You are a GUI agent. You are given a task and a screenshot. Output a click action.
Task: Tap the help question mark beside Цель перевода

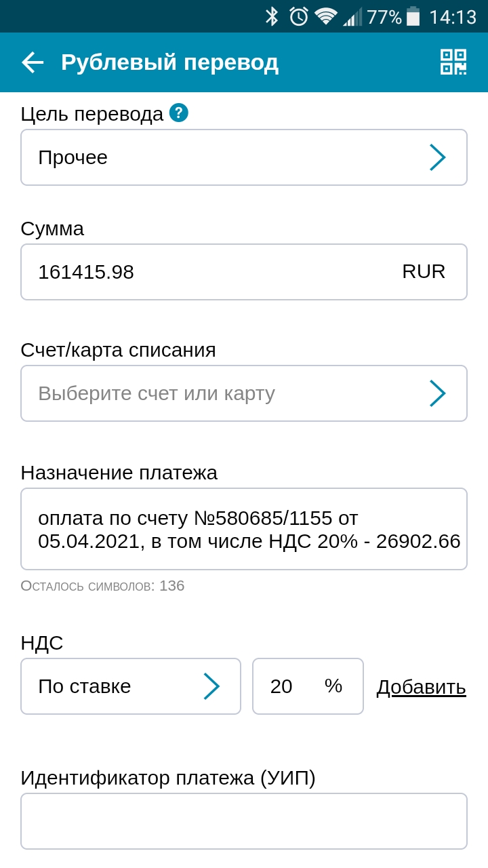pyautogui.click(x=178, y=113)
